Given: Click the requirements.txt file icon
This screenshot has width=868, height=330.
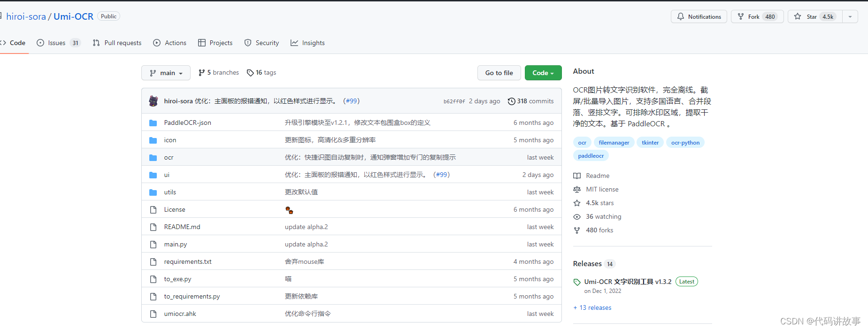Looking at the screenshot, I should [x=153, y=262].
